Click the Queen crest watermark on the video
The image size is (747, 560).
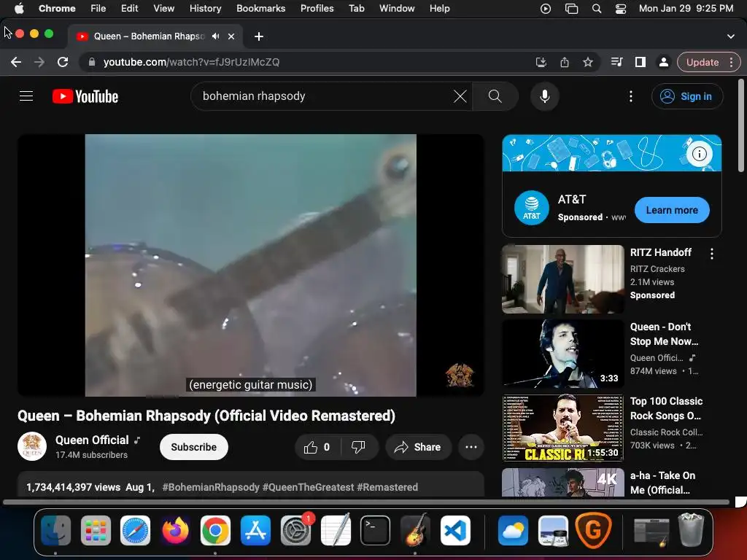pyautogui.click(x=460, y=376)
